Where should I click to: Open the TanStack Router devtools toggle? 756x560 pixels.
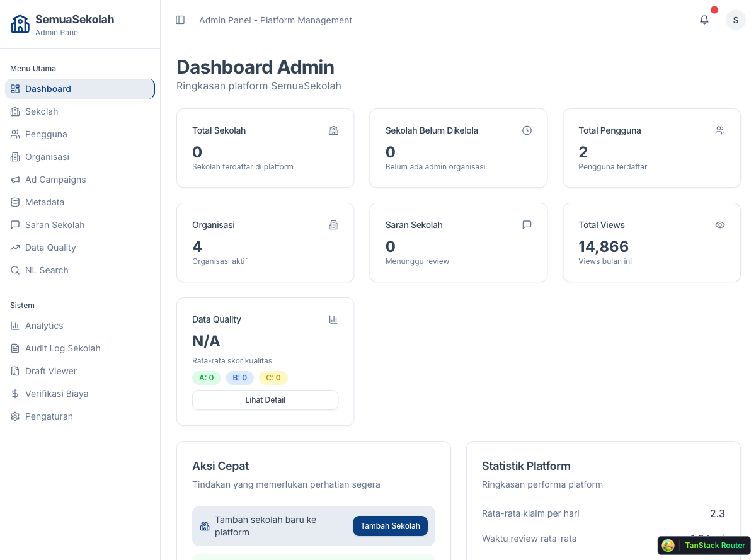tap(704, 546)
